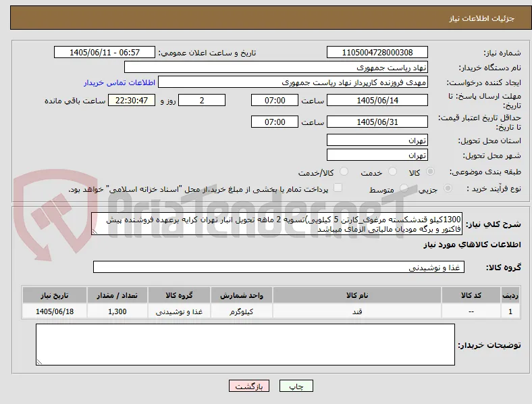Click the قند item name cell
Viewport: 532px width, 404px height.
click(357, 311)
